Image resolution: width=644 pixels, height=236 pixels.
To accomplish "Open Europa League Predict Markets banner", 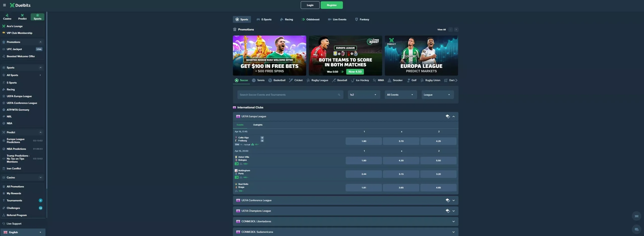I will click(x=421, y=55).
